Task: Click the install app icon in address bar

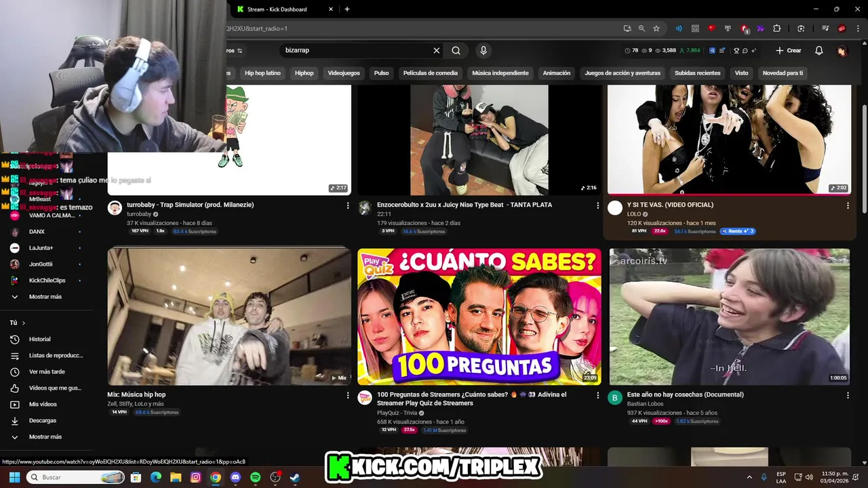Action: click(627, 28)
